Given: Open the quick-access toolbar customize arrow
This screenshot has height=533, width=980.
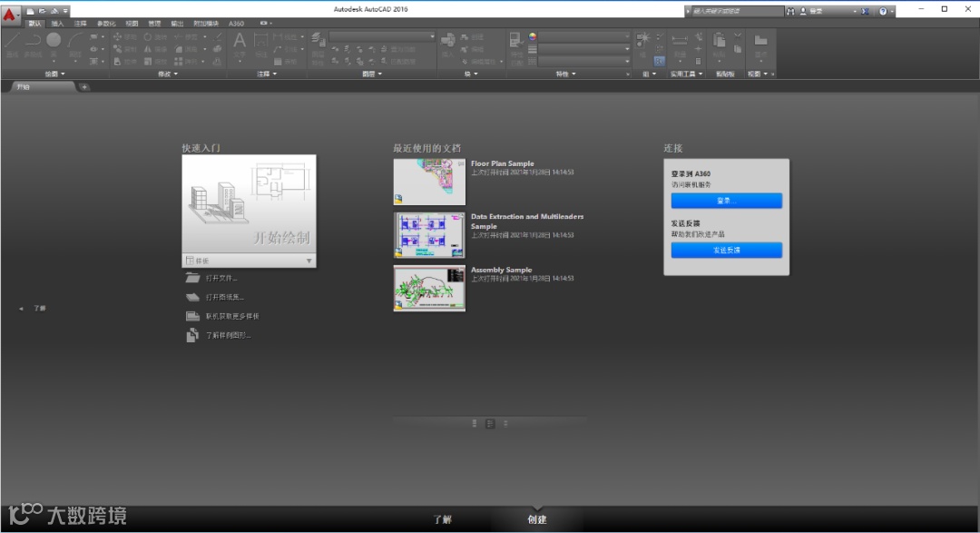Looking at the screenshot, I should [x=65, y=11].
